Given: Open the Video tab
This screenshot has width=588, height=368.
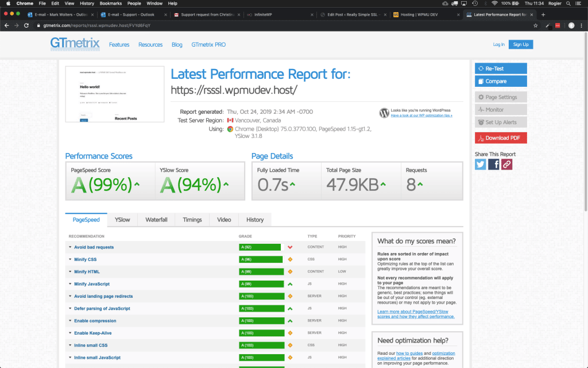Looking at the screenshot, I should click(224, 220).
